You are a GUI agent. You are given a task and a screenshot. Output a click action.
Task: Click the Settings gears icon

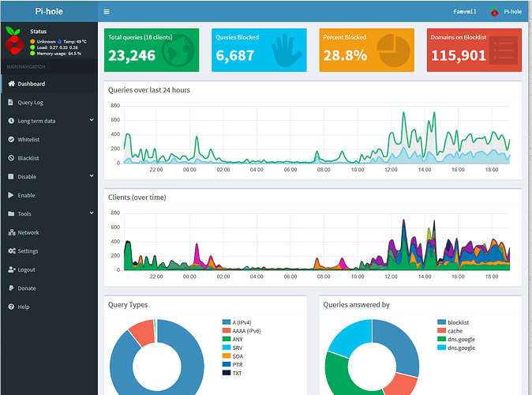coord(12,251)
